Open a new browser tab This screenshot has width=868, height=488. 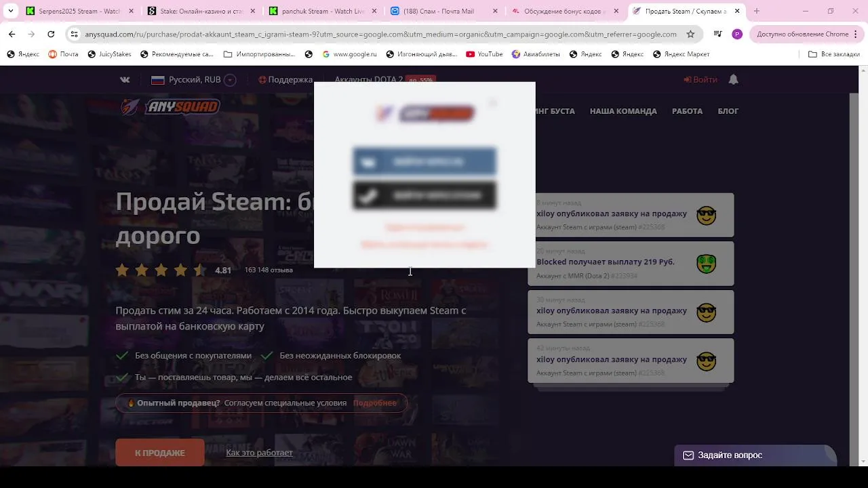pos(757,11)
